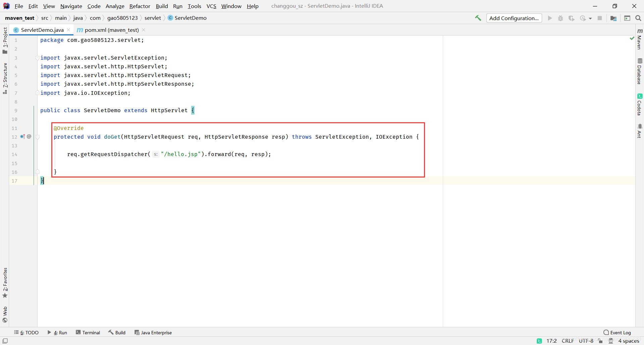Open the Ant tool window
This screenshot has width=644, height=345.
640,131
